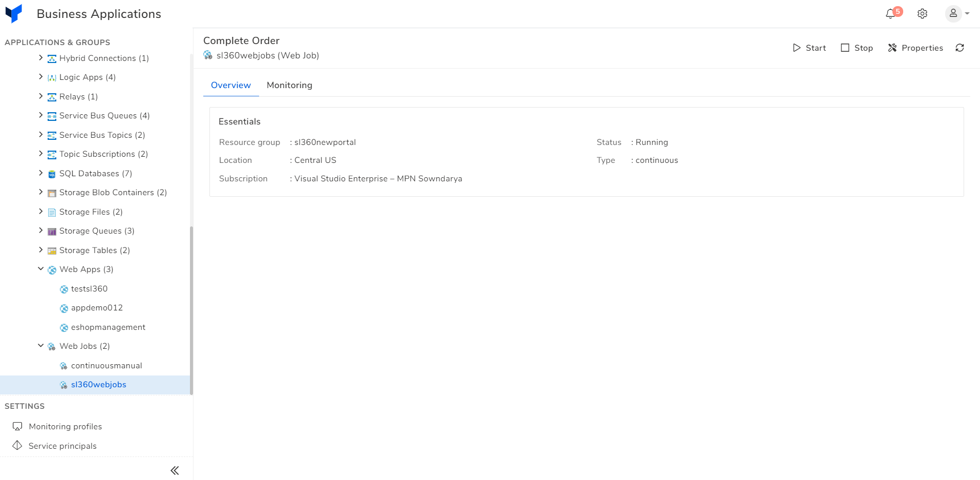The height and width of the screenshot is (480, 980).
Task: Select the Service Bus Queues (4) label
Action: pyautogui.click(x=104, y=115)
